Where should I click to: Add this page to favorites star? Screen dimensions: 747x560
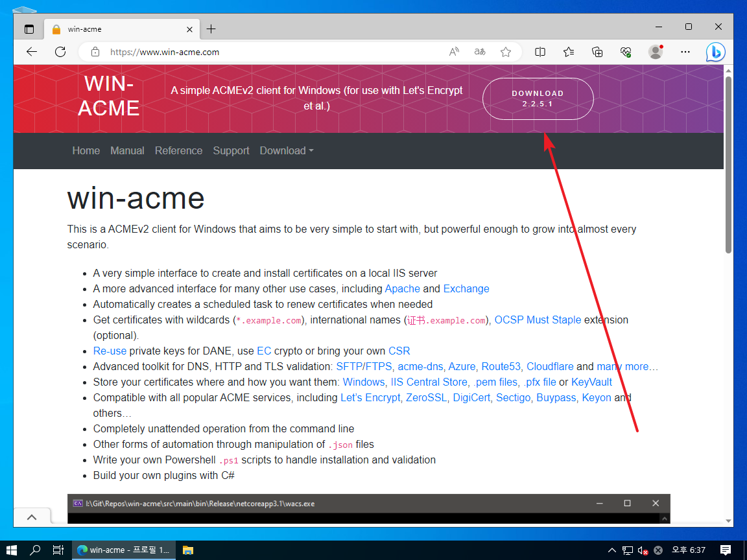point(506,52)
